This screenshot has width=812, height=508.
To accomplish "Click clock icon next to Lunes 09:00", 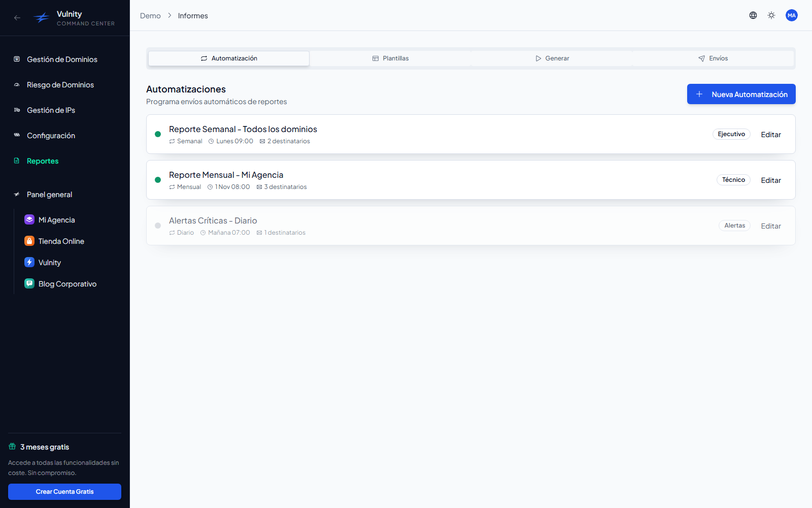I will (x=211, y=141).
